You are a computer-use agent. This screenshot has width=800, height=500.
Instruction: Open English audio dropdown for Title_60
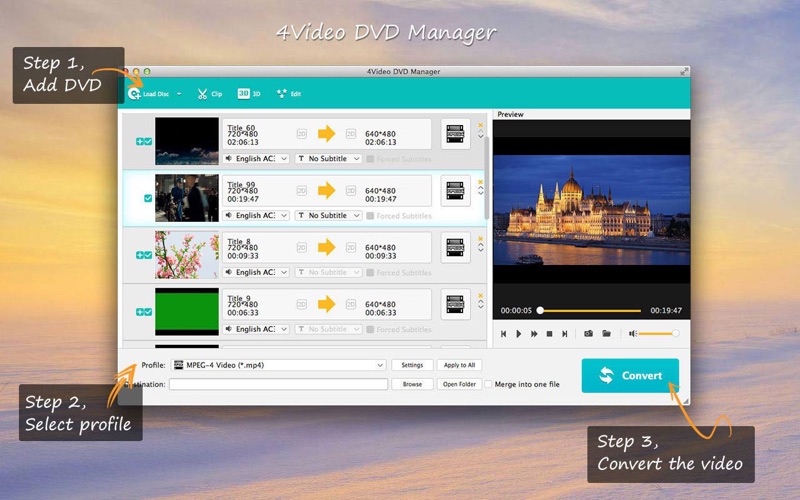pos(257,159)
